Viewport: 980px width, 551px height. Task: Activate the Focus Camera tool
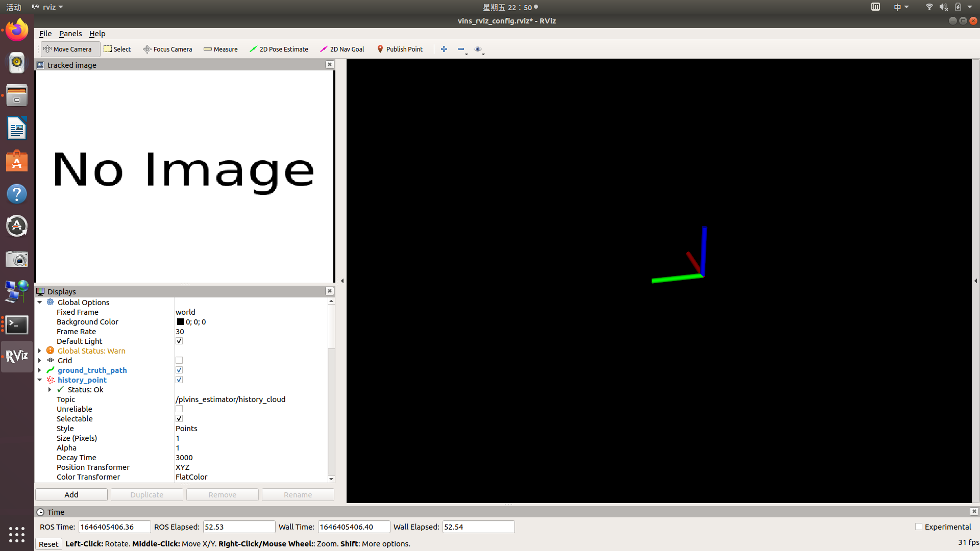click(x=167, y=49)
